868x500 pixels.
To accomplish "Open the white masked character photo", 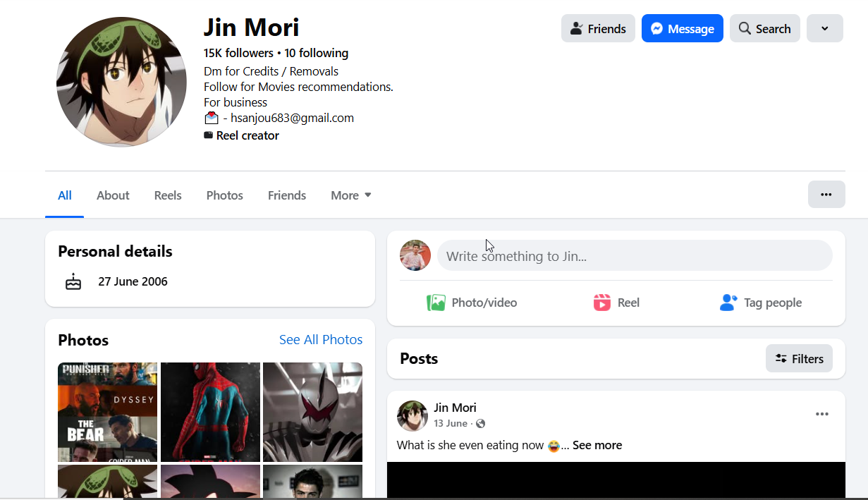I will click(x=313, y=412).
